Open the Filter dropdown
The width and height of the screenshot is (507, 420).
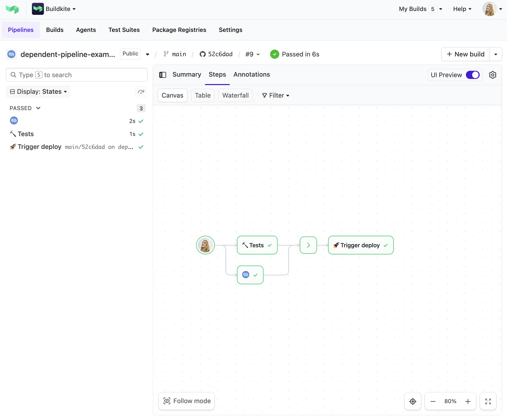[x=275, y=95]
